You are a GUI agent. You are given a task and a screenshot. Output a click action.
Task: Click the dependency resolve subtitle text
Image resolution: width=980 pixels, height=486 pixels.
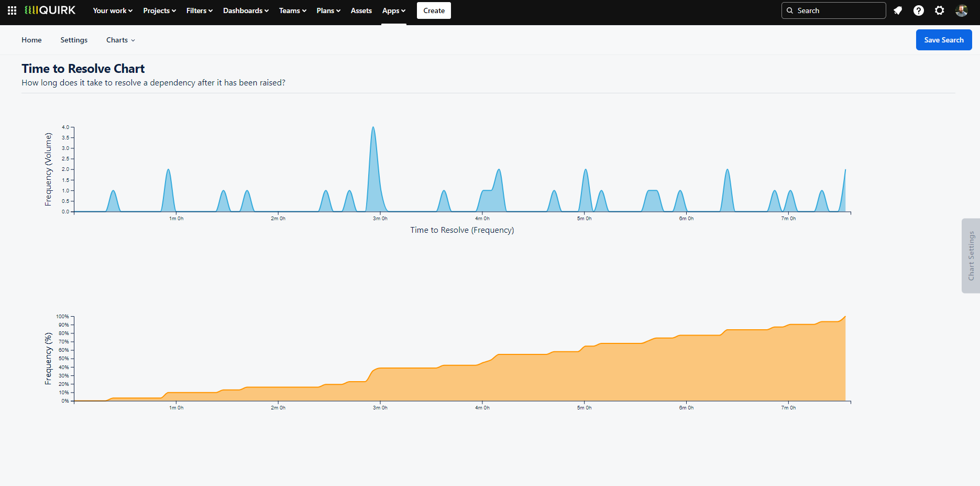click(x=153, y=83)
